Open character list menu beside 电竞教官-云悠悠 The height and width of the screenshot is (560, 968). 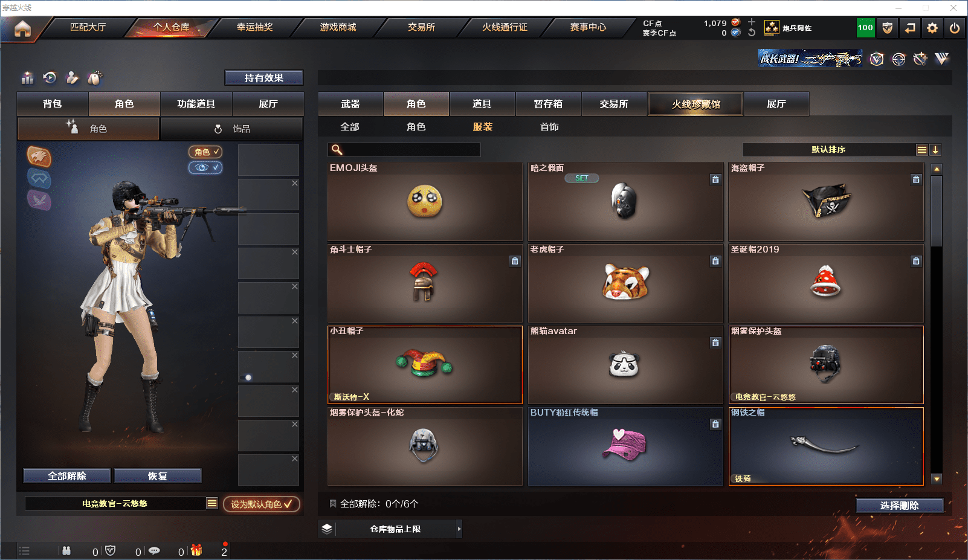212,503
